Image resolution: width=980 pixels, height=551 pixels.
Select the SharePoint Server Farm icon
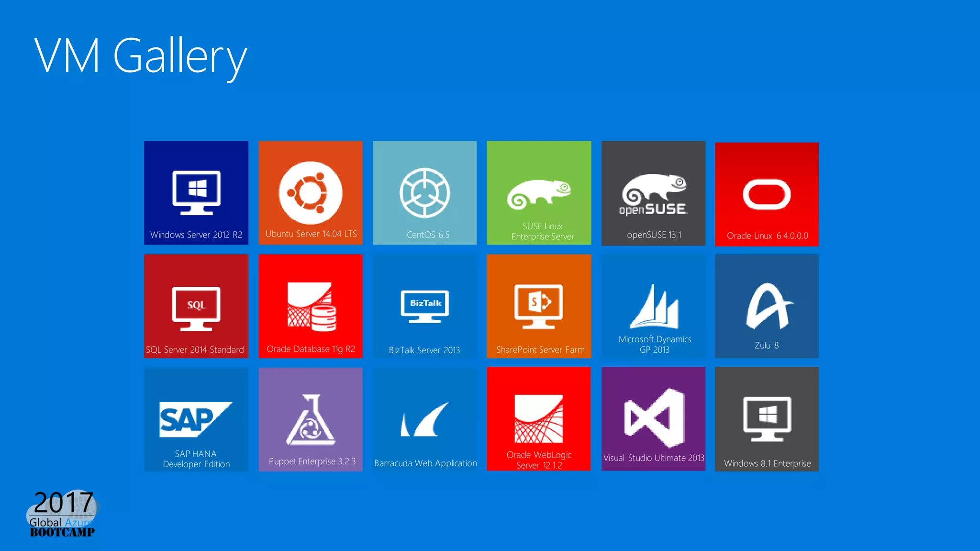539,306
